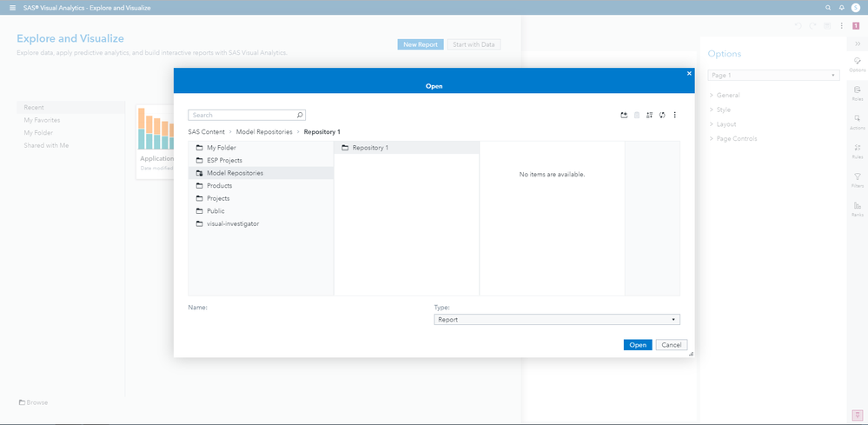Collapse the right pane with the double chevron
Screen dimensions: 868x425
tap(858, 43)
